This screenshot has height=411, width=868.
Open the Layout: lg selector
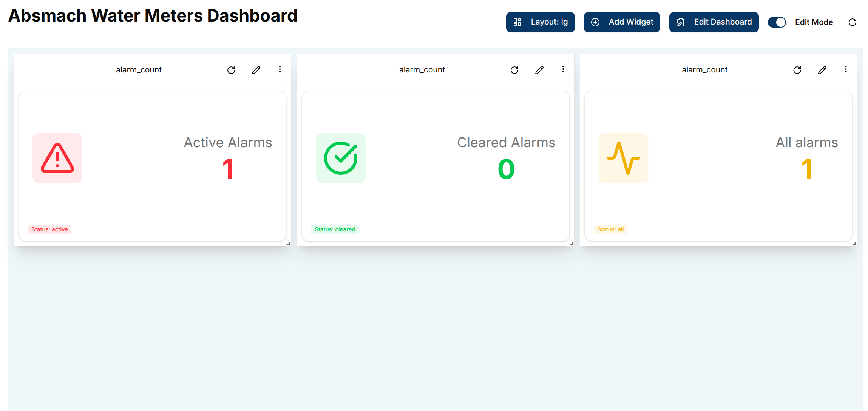click(540, 22)
